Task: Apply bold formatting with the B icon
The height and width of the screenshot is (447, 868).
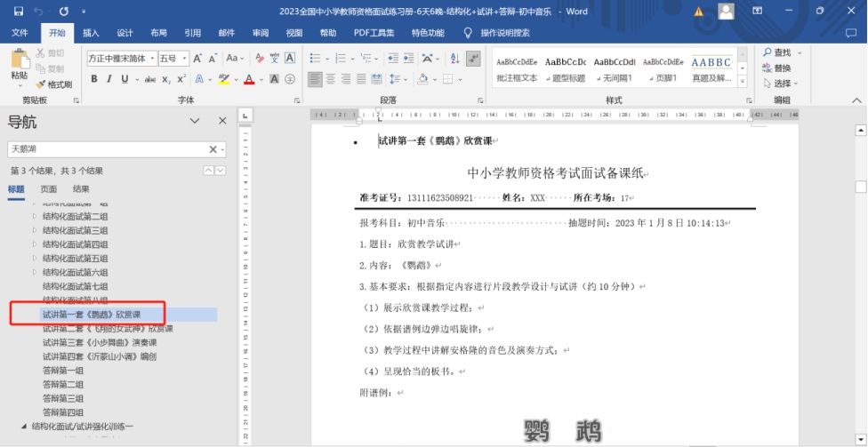Action: click(x=93, y=79)
